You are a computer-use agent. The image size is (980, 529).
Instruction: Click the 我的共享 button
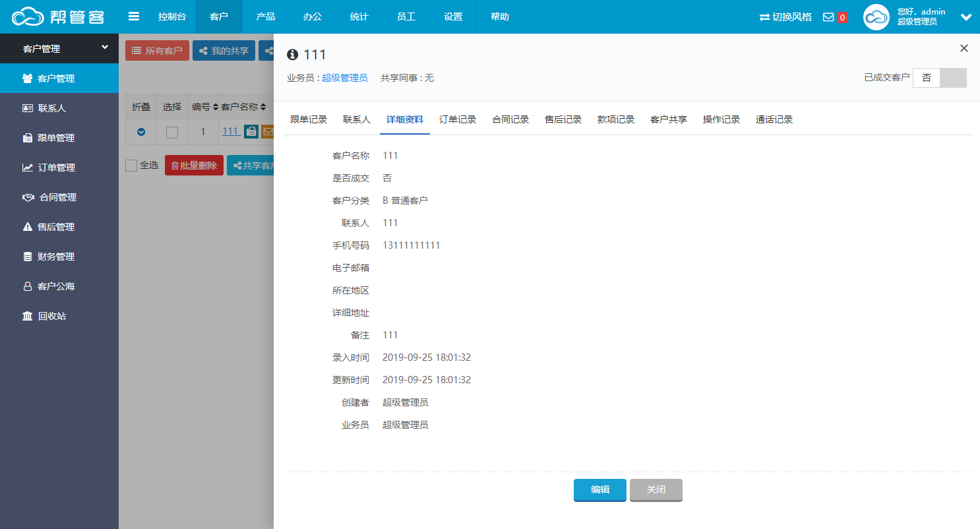224,51
